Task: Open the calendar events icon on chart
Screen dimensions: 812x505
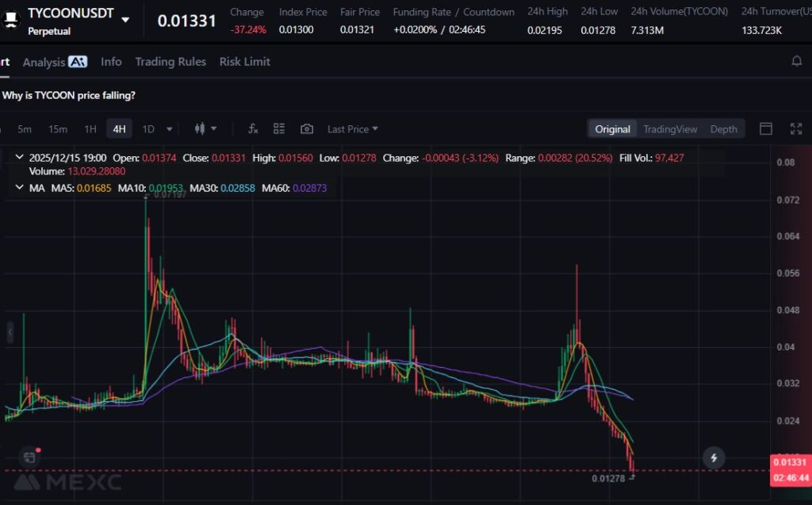Action: coord(29,457)
